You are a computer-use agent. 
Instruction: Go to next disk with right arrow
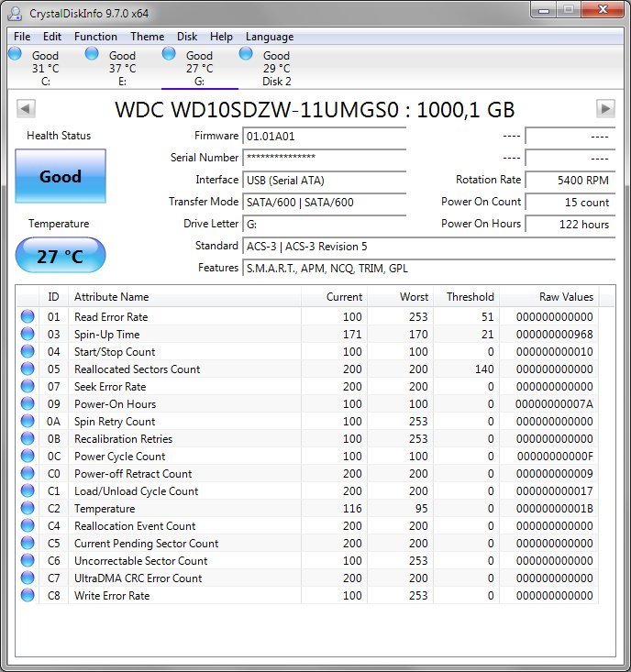click(x=605, y=108)
